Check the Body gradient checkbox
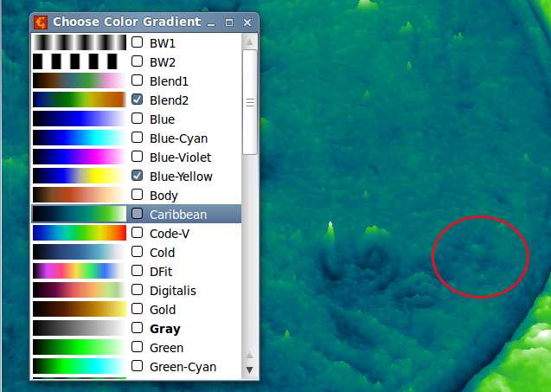 click(x=137, y=194)
